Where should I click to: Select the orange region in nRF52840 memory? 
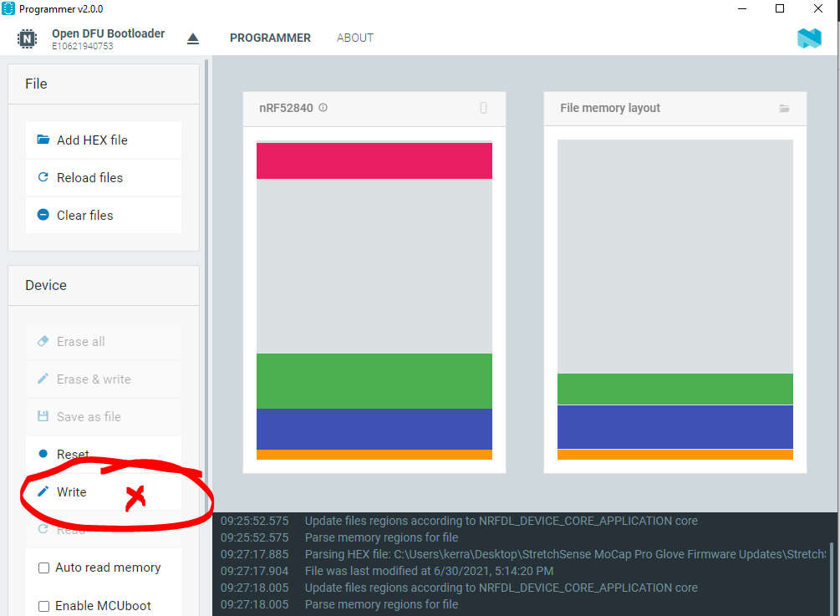pos(374,455)
